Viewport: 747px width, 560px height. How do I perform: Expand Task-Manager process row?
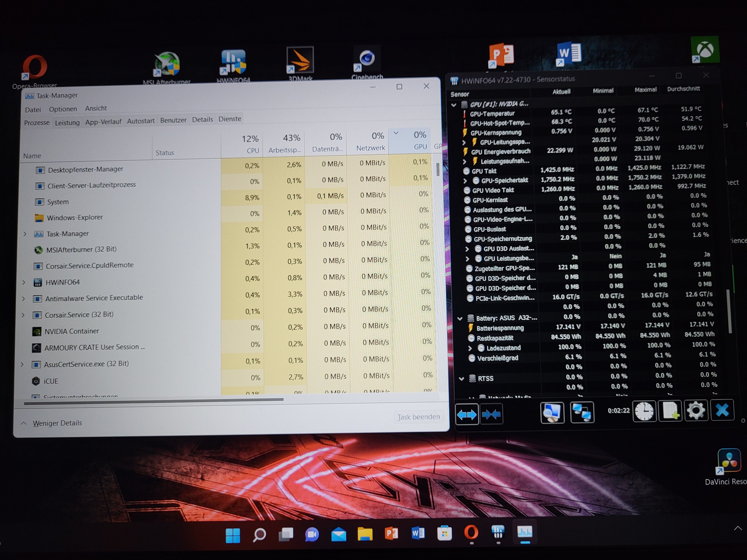coord(25,234)
